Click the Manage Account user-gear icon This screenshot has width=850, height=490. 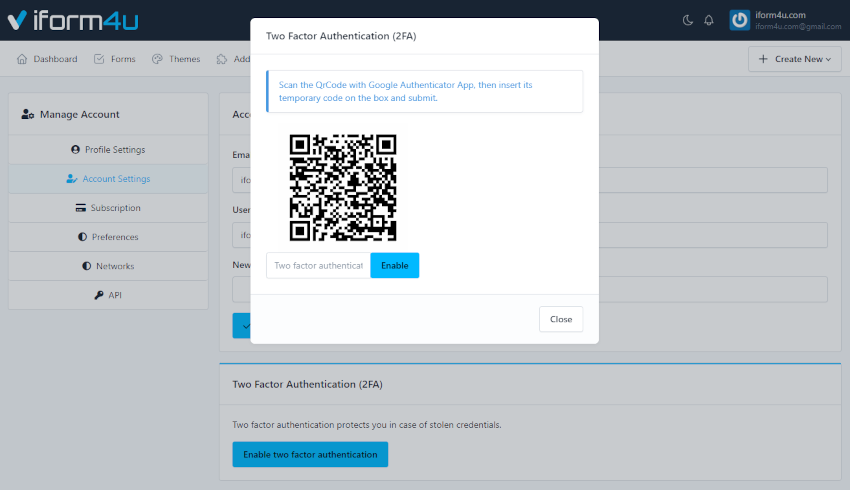[x=28, y=114]
